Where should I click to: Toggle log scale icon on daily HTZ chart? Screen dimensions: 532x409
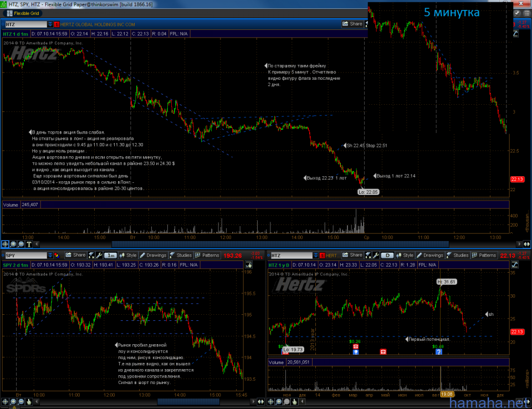click(515, 265)
